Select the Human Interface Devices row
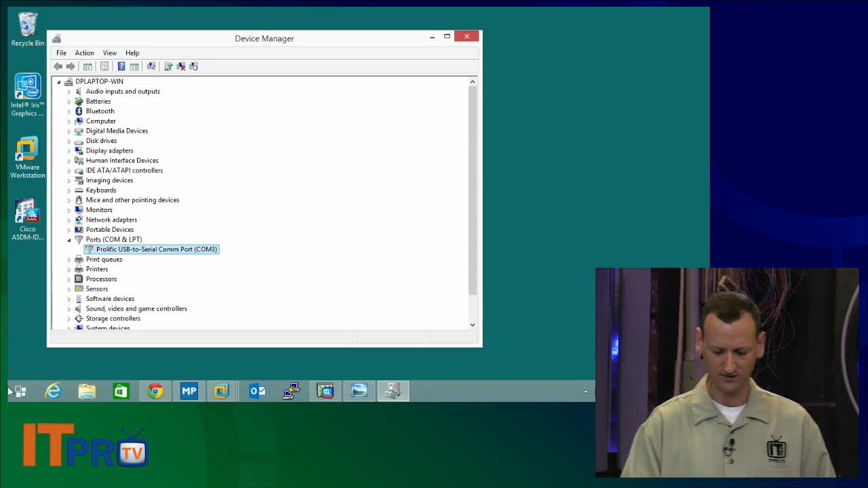This screenshot has height=488, width=868. (x=122, y=161)
